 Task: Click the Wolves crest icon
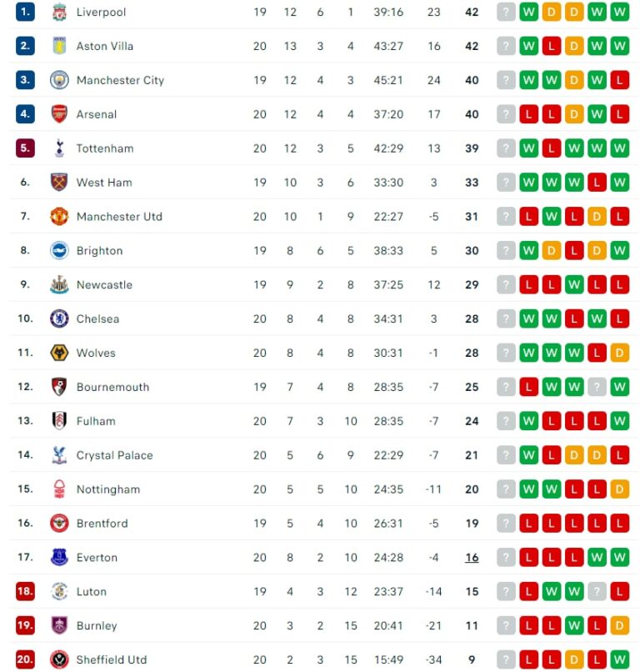click(58, 353)
